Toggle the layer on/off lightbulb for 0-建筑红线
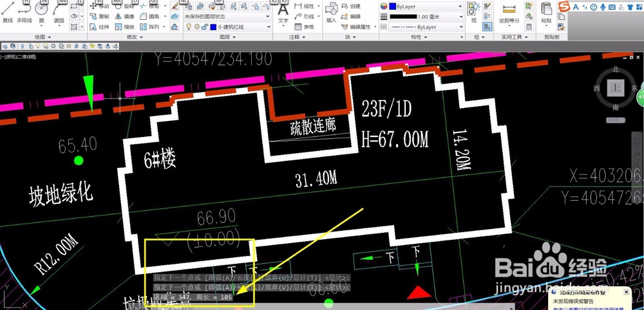 tap(189, 26)
